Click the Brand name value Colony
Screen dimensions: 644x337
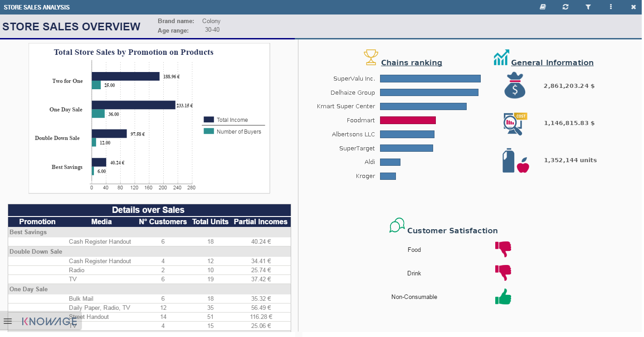tap(211, 21)
